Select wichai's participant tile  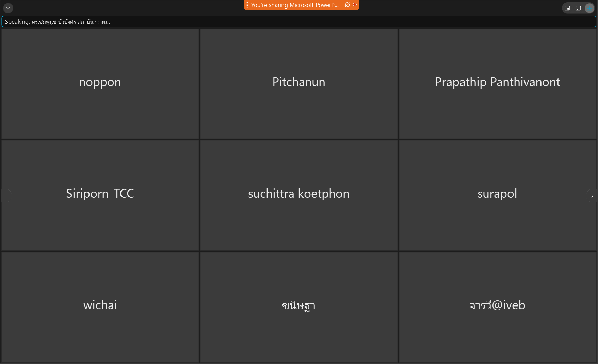100,307
